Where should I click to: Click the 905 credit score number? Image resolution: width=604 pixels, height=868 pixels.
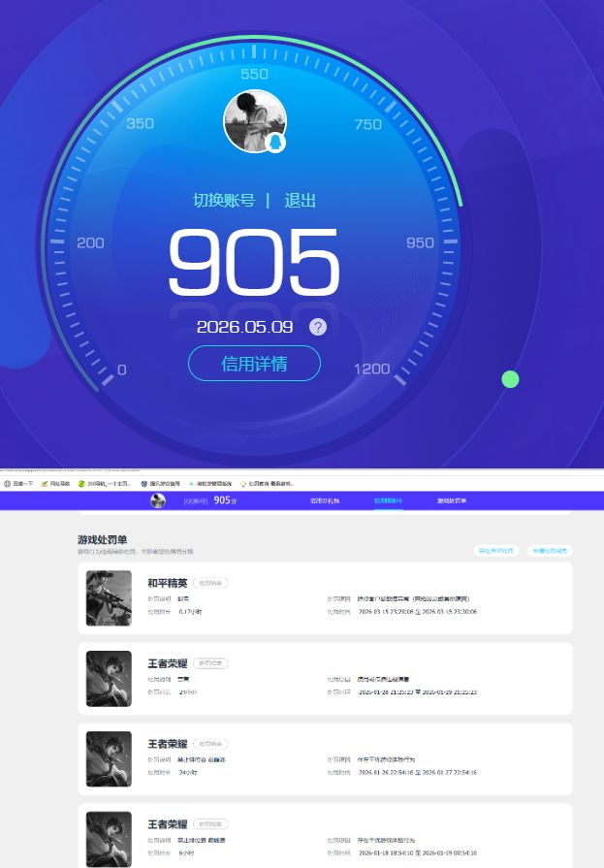254,263
